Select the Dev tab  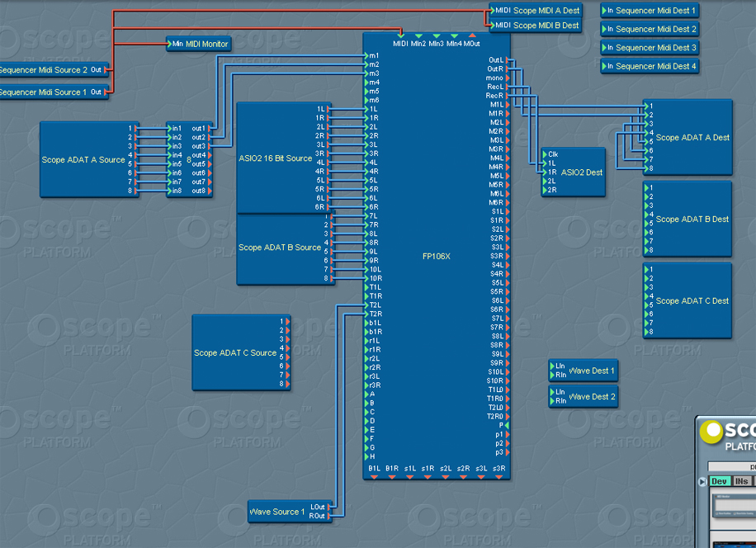(720, 481)
